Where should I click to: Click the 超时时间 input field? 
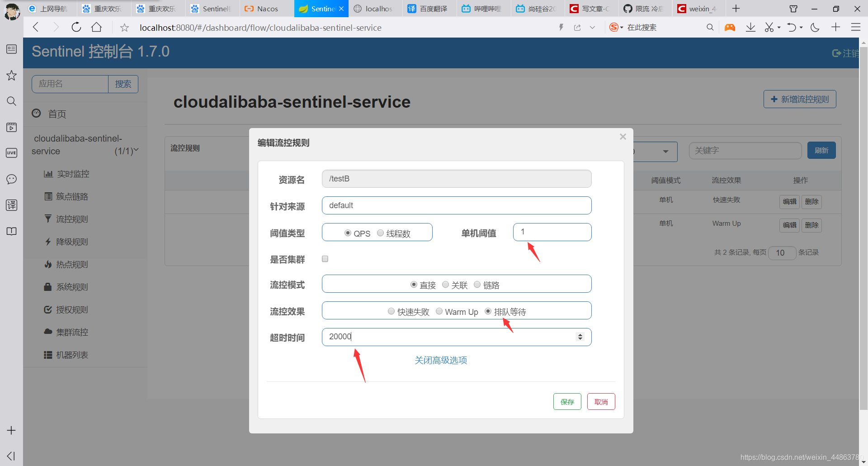pos(457,337)
